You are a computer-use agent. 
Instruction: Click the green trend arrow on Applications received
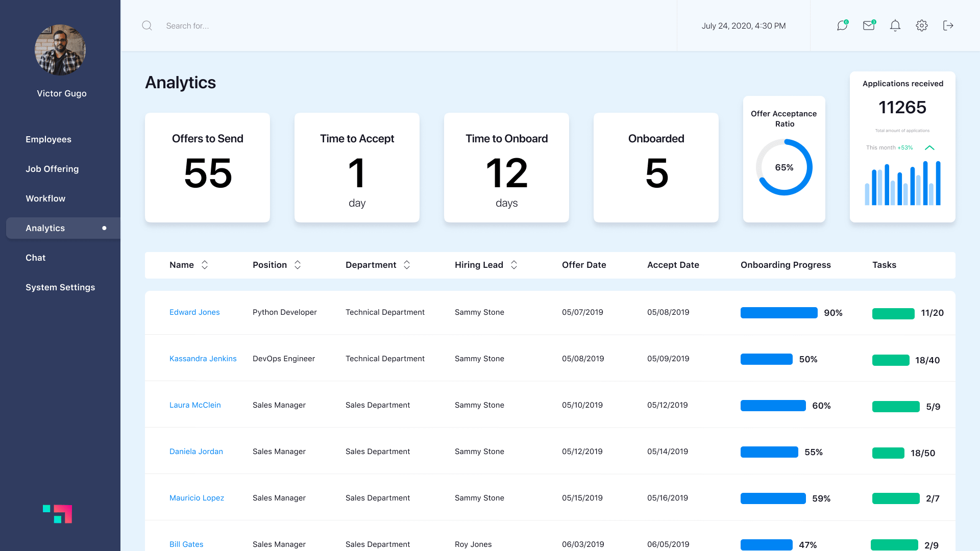930,148
